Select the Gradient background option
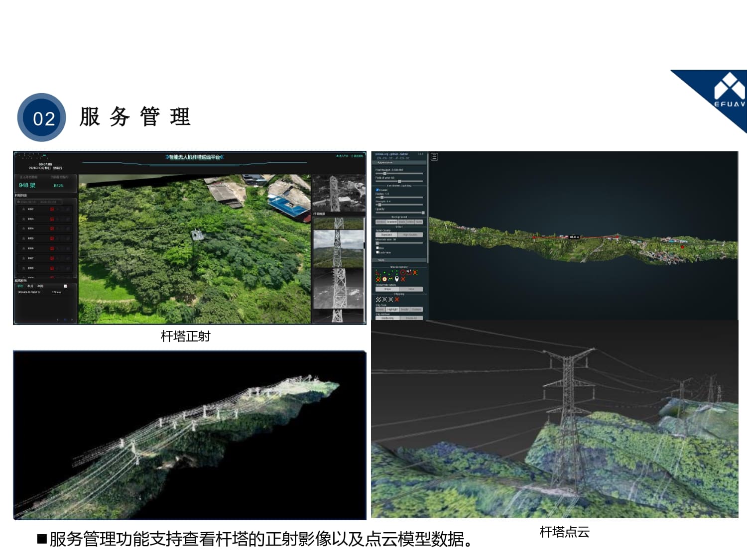 392,222
